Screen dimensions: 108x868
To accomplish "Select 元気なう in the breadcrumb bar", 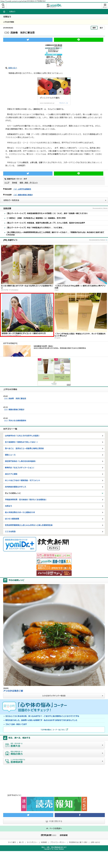I will (x=12, y=11).
